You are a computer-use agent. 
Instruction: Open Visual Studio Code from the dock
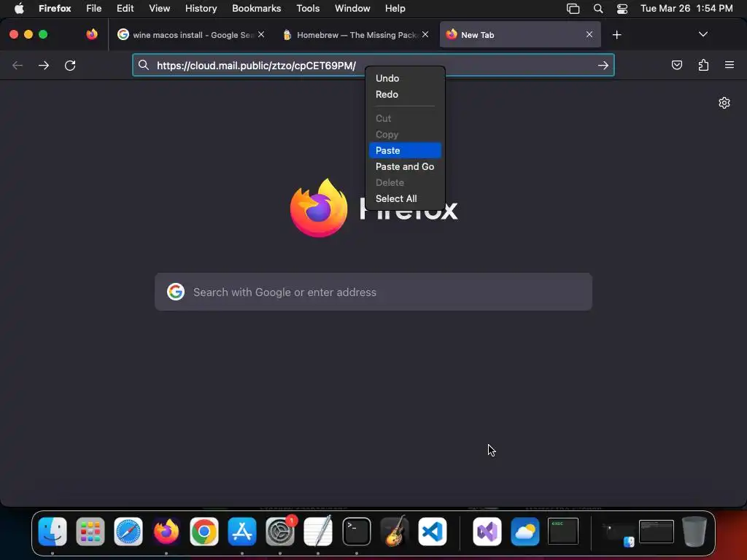[x=433, y=532]
